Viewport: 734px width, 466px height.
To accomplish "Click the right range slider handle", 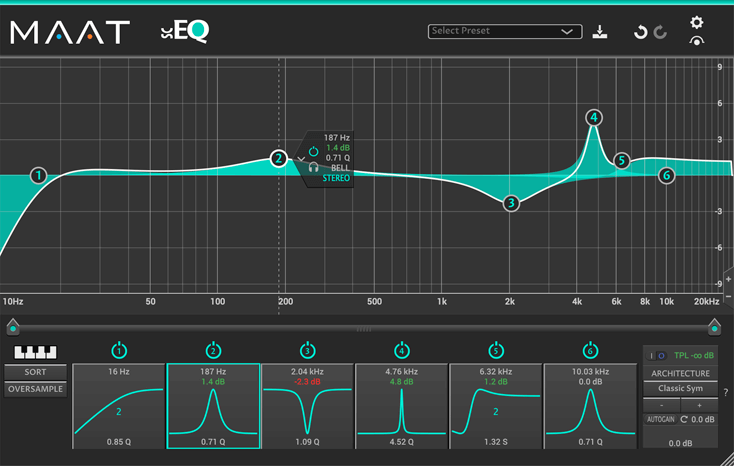I will coord(714,327).
